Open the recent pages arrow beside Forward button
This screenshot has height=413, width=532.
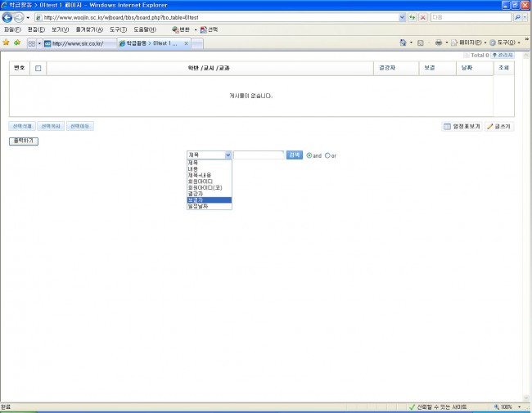pos(28,17)
